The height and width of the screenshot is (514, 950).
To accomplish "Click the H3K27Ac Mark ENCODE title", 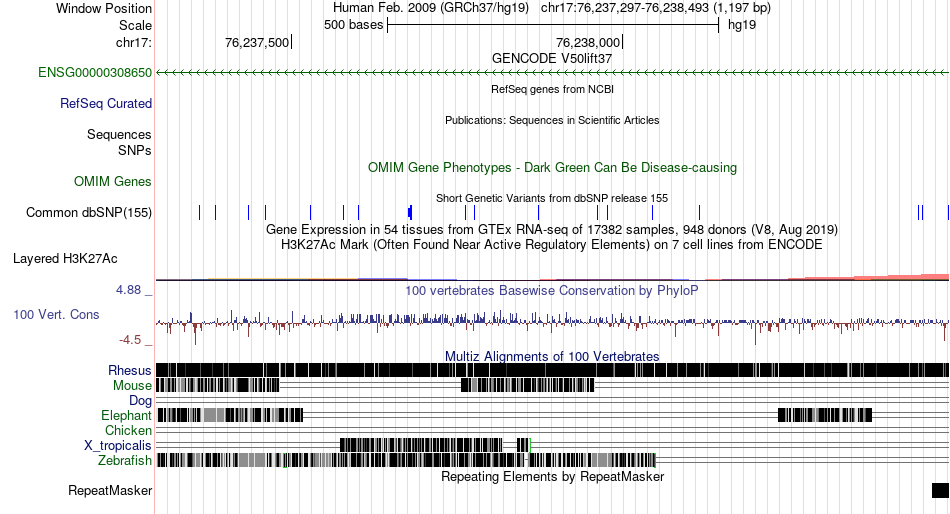I will (x=552, y=245).
